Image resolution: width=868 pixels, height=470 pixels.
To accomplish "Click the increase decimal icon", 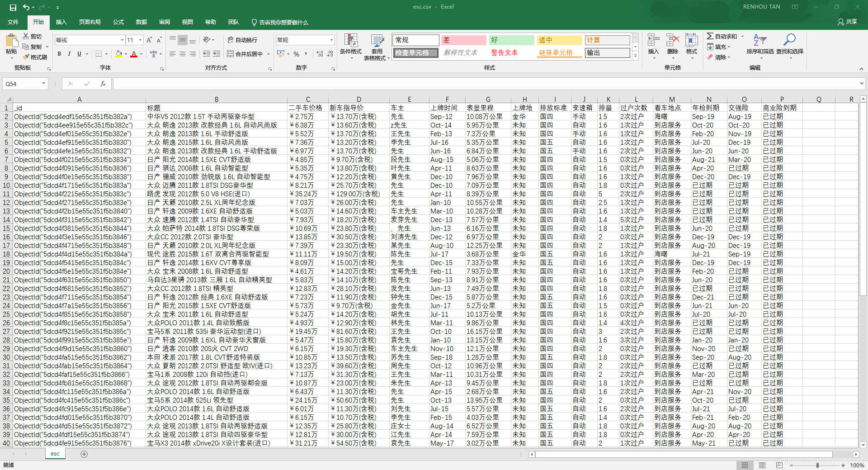I will pos(320,54).
